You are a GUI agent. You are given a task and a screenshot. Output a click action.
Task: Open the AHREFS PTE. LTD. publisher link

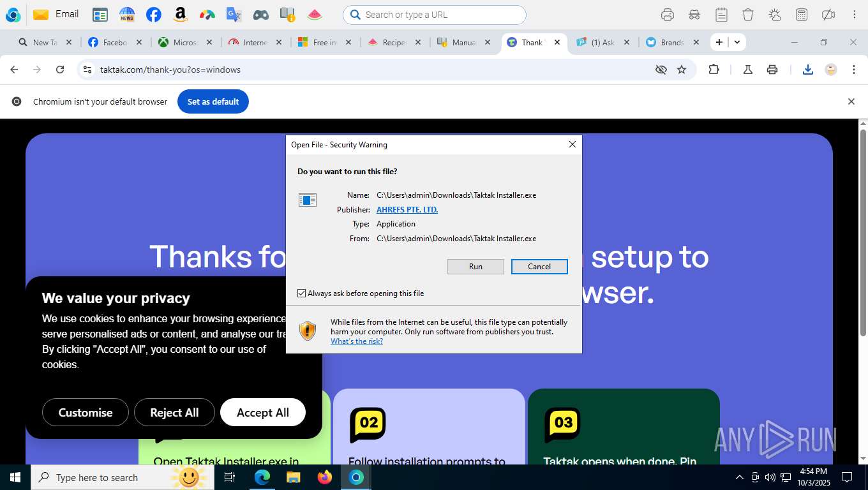[407, 209]
